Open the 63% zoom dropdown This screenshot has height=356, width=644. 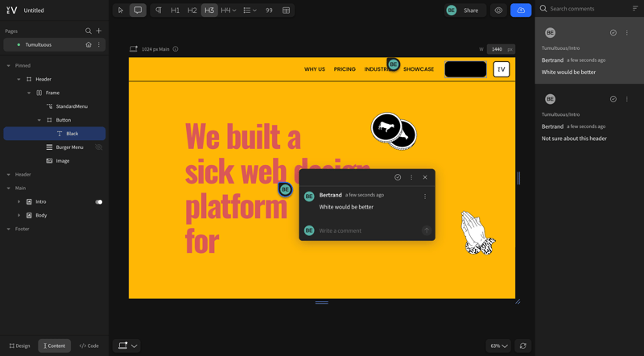498,346
